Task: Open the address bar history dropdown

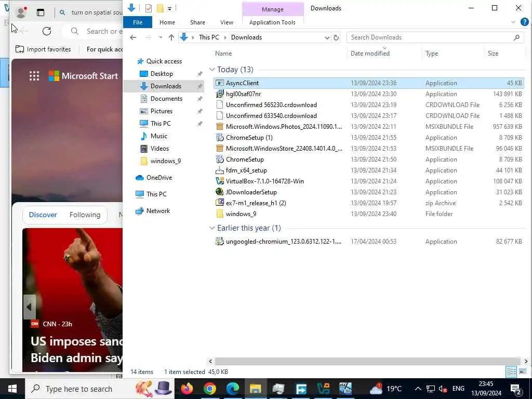Action: click(x=327, y=37)
